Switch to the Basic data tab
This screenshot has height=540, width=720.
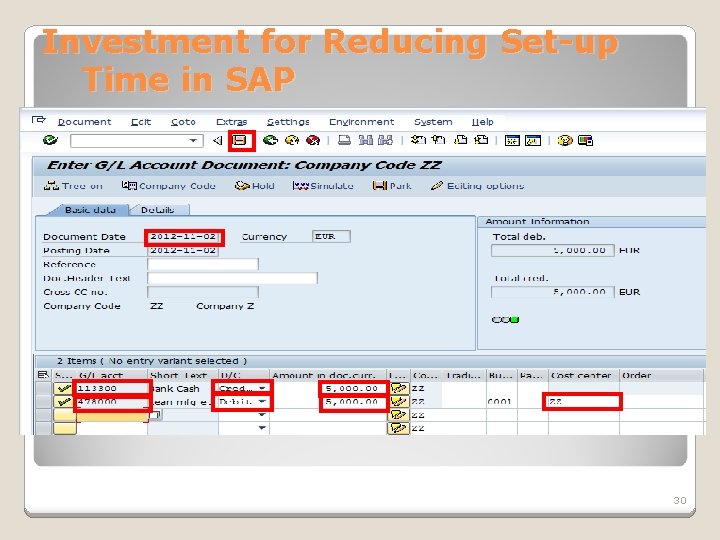tap(90, 210)
